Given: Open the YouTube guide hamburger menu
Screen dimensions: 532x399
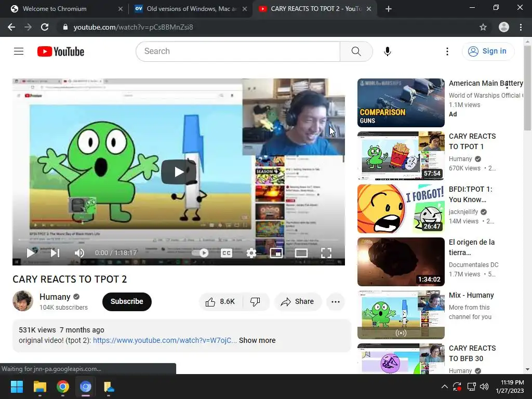Looking at the screenshot, I should coord(19,51).
